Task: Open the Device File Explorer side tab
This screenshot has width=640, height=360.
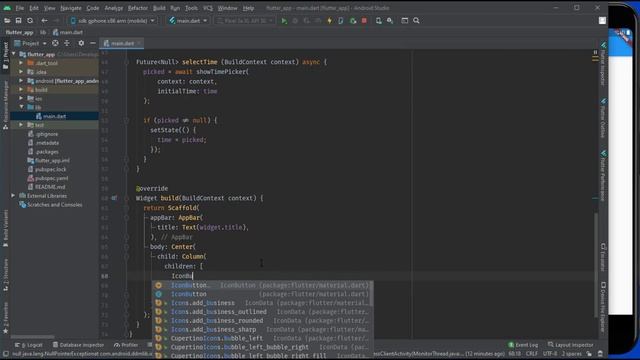Action: pos(603,307)
